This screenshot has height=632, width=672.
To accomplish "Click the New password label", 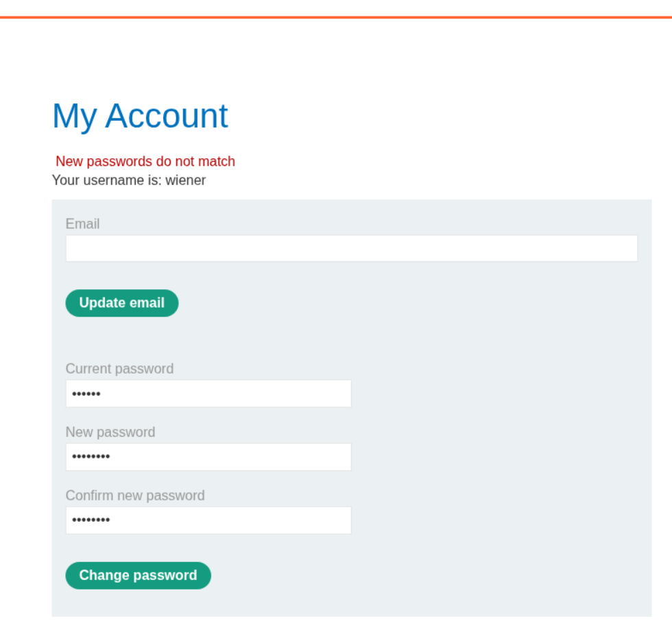I will pyautogui.click(x=110, y=432).
